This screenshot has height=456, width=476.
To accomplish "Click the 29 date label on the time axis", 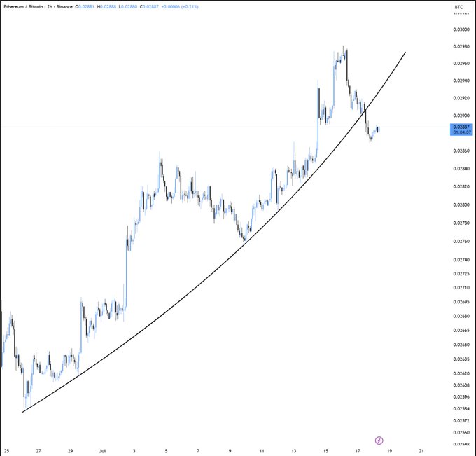I will point(71,451).
